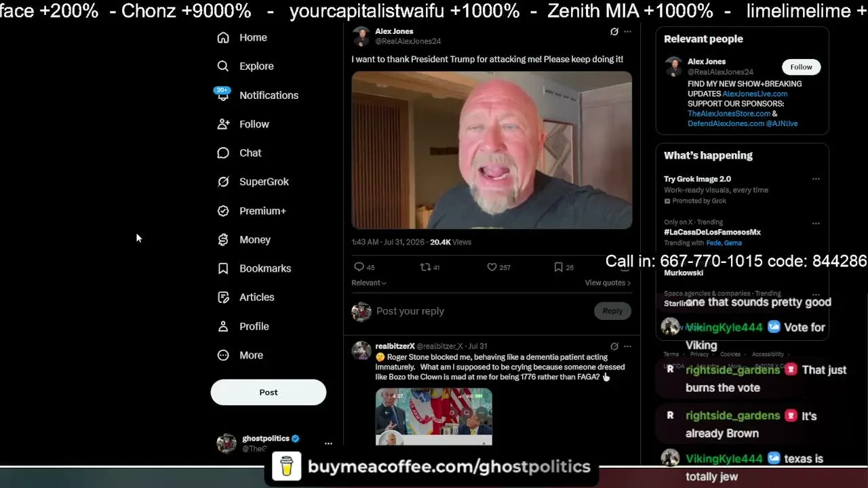868x488 pixels.
Task: Reply to the post with 45 replies
Action: [x=364, y=267]
